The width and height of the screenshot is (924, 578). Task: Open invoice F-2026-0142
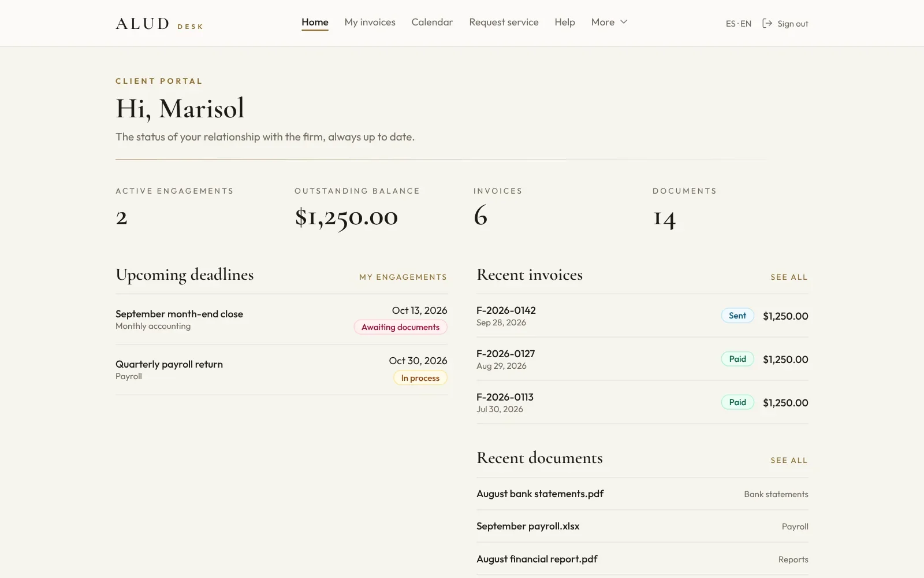[642, 316]
